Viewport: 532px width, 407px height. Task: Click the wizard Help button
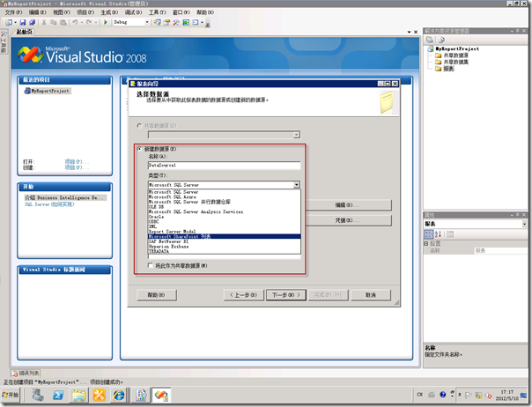click(157, 295)
